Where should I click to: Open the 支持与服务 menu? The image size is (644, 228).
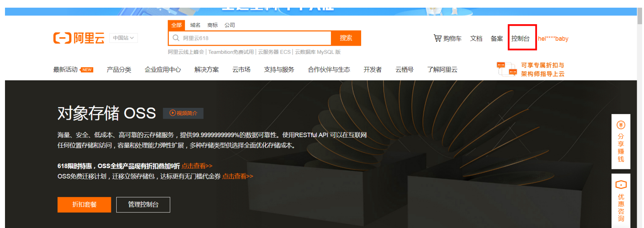point(279,69)
